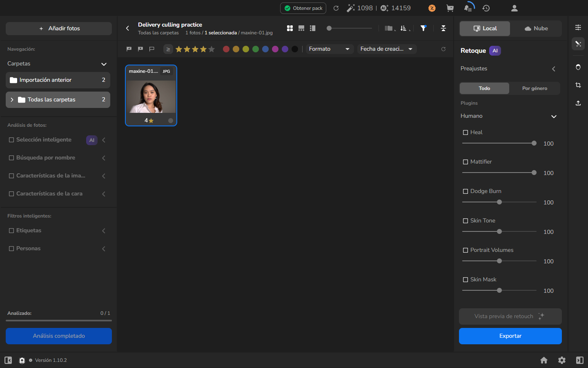
Task: Select the Todo presets tab
Action: 484,88
